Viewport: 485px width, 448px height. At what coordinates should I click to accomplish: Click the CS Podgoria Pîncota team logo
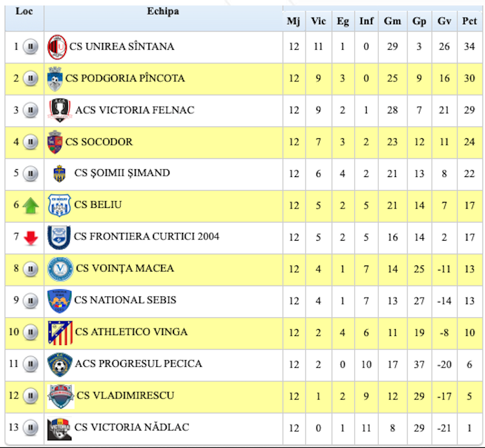click(55, 79)
